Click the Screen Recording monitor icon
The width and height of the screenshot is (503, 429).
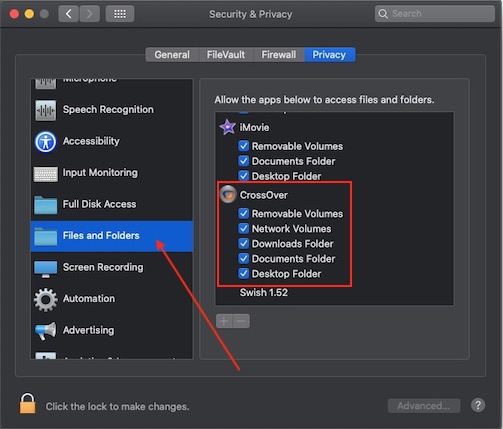click(x=46, y=269)
